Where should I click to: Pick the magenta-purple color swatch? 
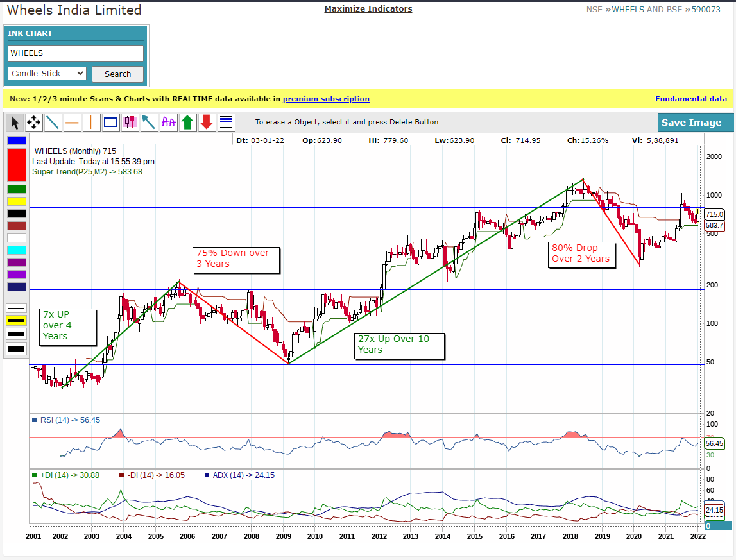(x=17, y=262)
